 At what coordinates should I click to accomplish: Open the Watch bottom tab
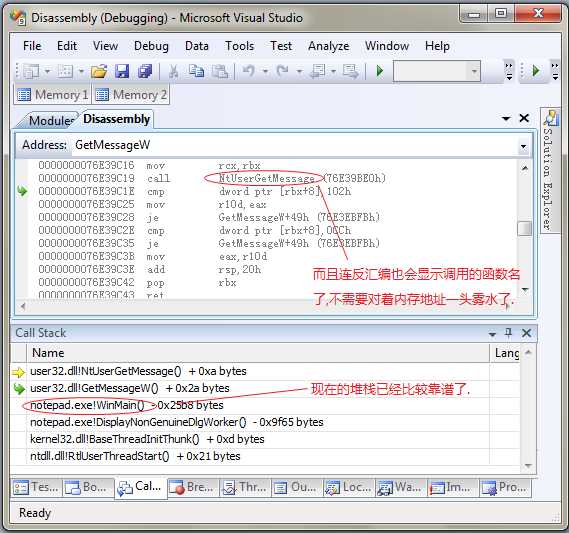point(401,487)
